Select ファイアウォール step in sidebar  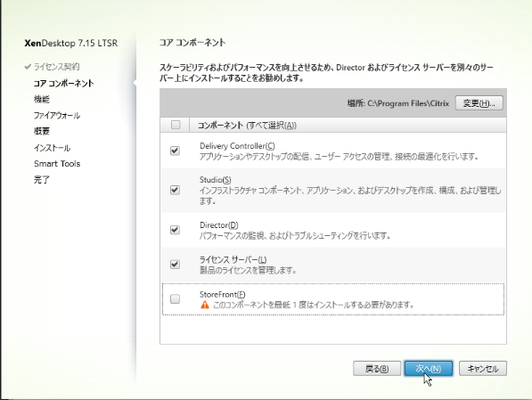tap(57, 115)
